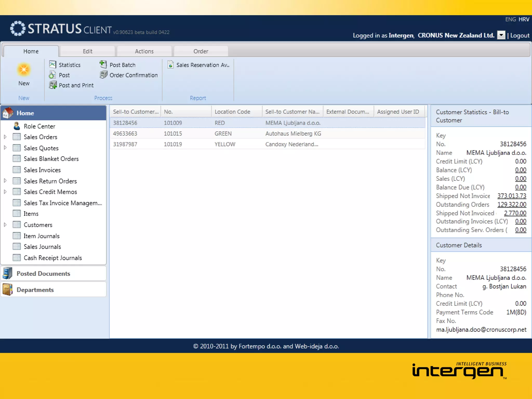Image resolution: width=532 pixels, height=399 pixels.
Task: Click the Sales Quotes grid icon
Action: (x=17, y=148)
